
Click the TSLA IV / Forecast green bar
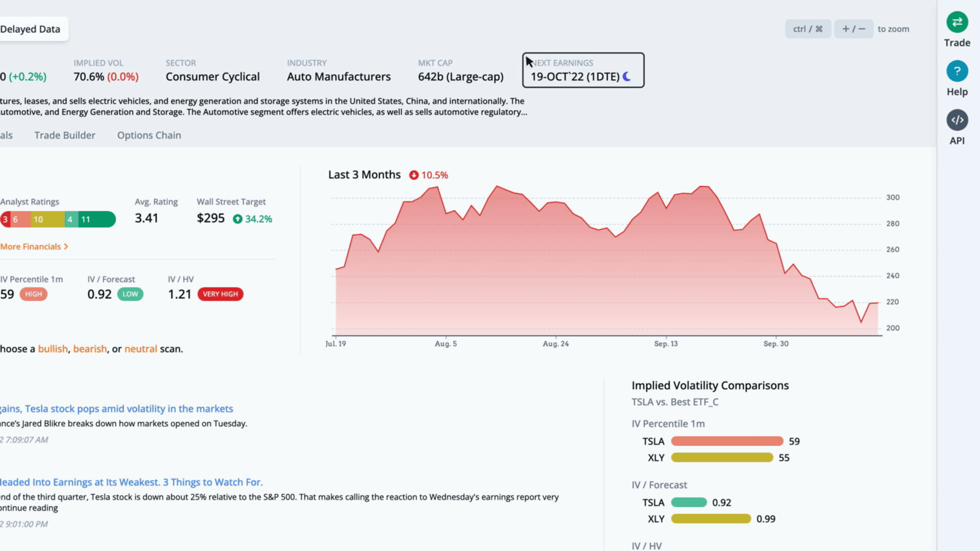click(x=689, y=503)
